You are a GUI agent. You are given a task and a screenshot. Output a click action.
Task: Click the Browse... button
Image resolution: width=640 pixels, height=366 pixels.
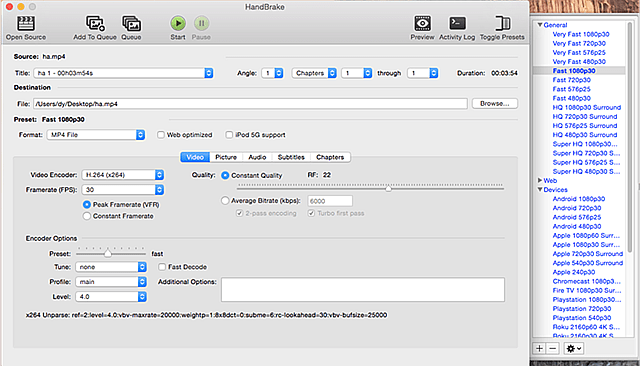[x=495, y=104]
